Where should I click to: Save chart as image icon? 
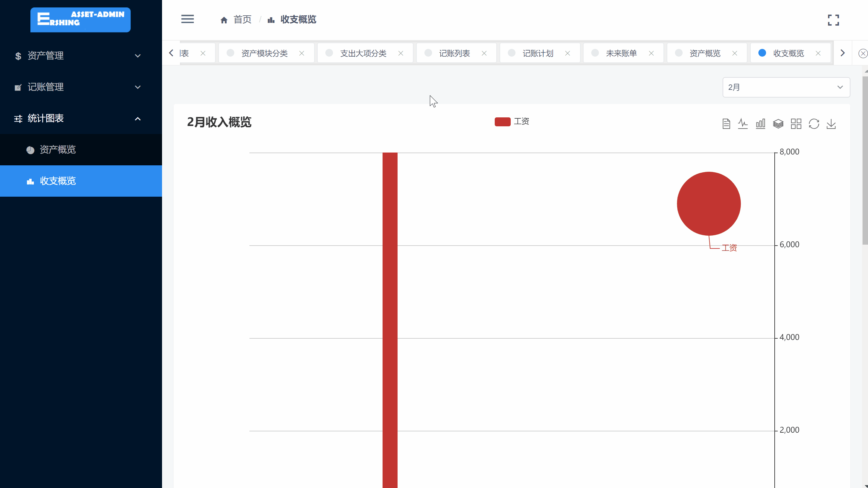[x=831, y=124]
